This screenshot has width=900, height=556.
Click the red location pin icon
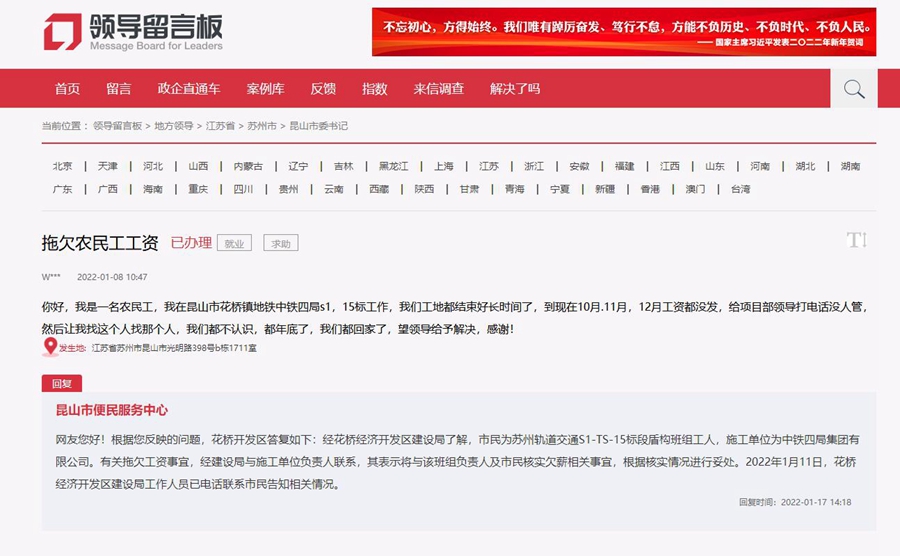pos(50,347)
